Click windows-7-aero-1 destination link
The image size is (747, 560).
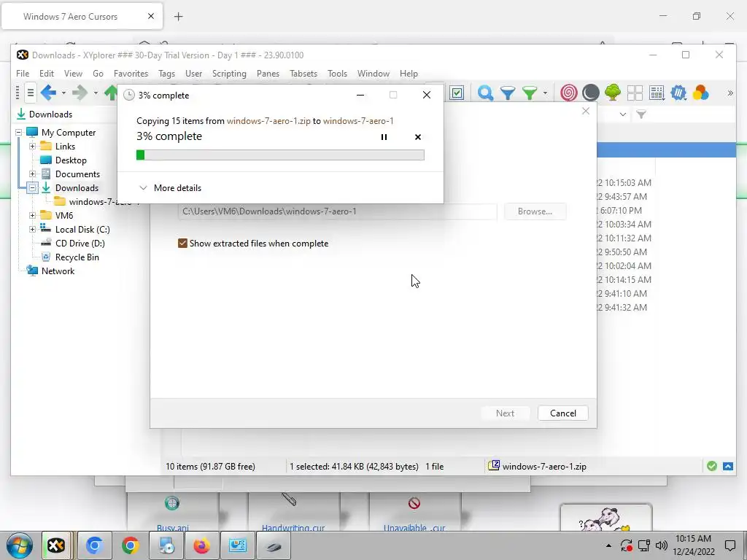coord(358,121)
